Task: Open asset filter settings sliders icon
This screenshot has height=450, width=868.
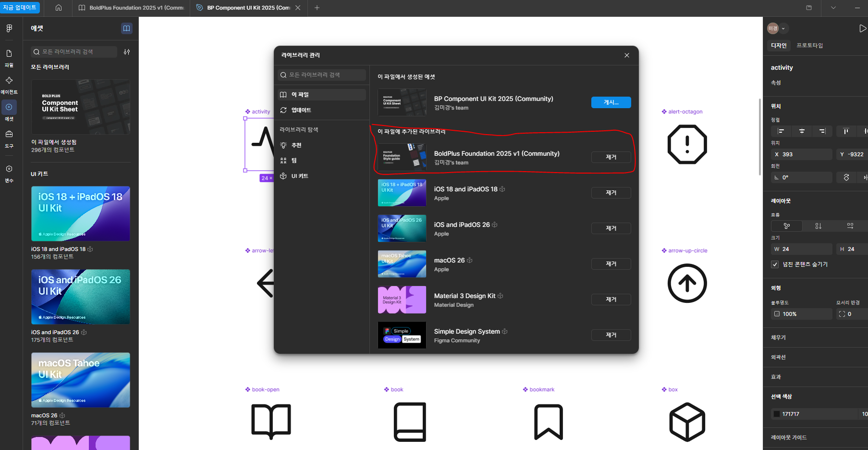Action: [127, 52]
